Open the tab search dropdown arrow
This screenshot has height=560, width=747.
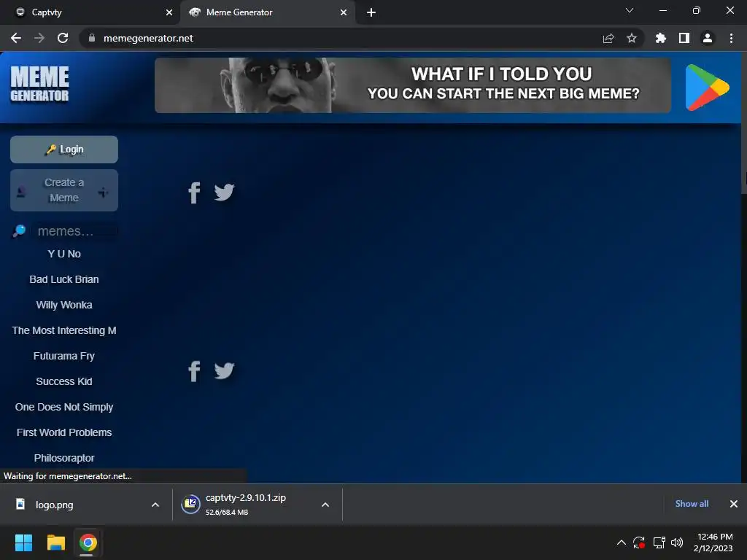point(630,10)
